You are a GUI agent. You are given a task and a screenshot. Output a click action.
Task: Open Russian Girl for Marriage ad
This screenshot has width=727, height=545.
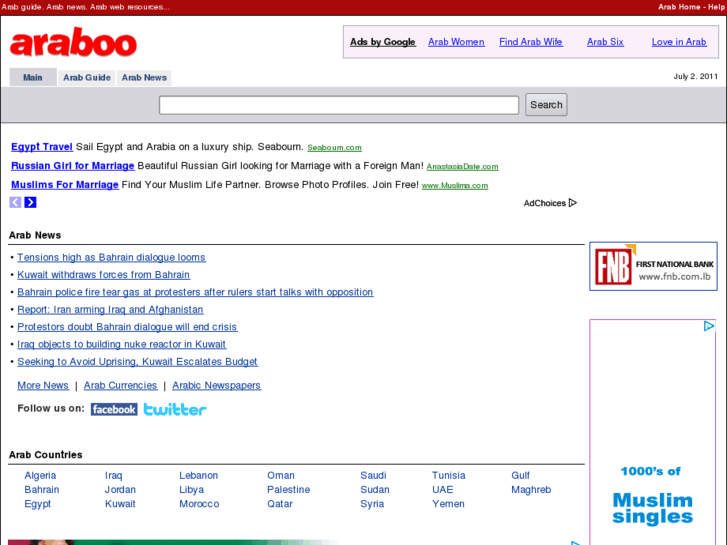[73, 166]
